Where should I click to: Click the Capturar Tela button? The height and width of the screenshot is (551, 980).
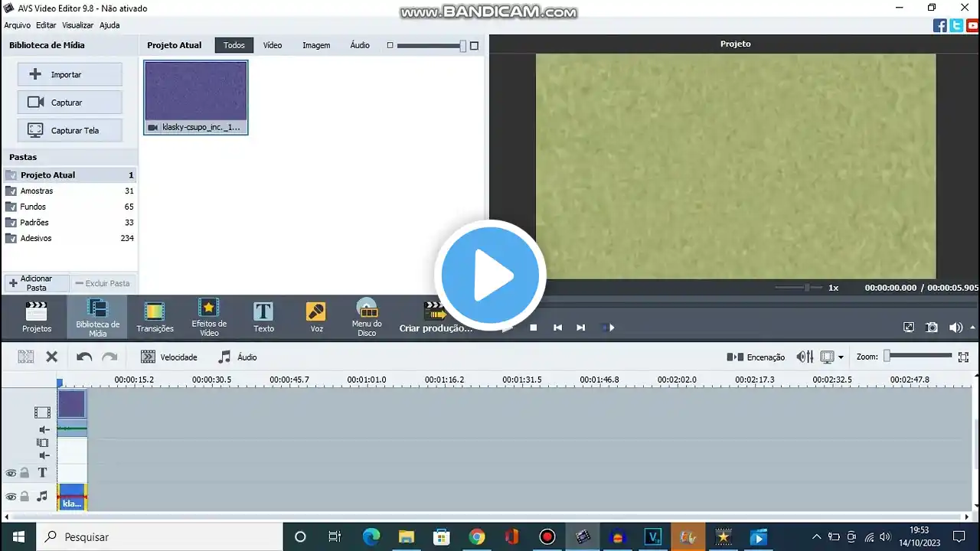point(70,130)
